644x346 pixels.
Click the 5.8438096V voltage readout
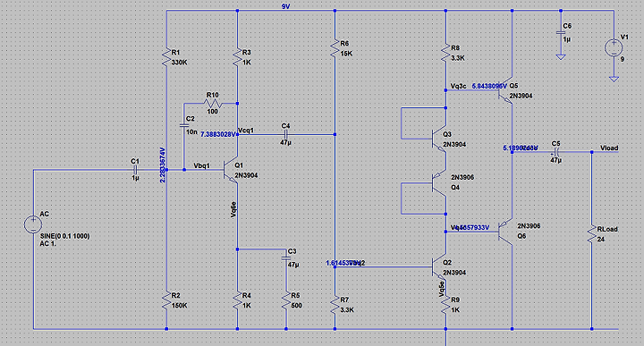tap(489, 86)
